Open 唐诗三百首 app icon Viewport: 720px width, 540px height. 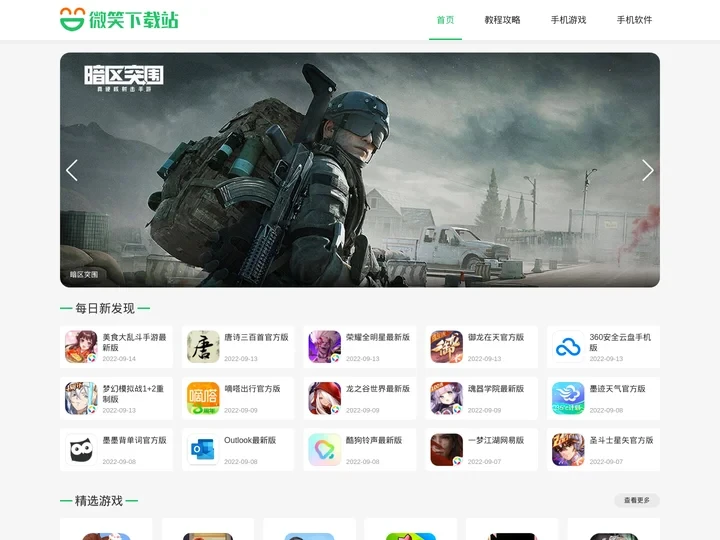pyautogui.click(x=203, y=347)
